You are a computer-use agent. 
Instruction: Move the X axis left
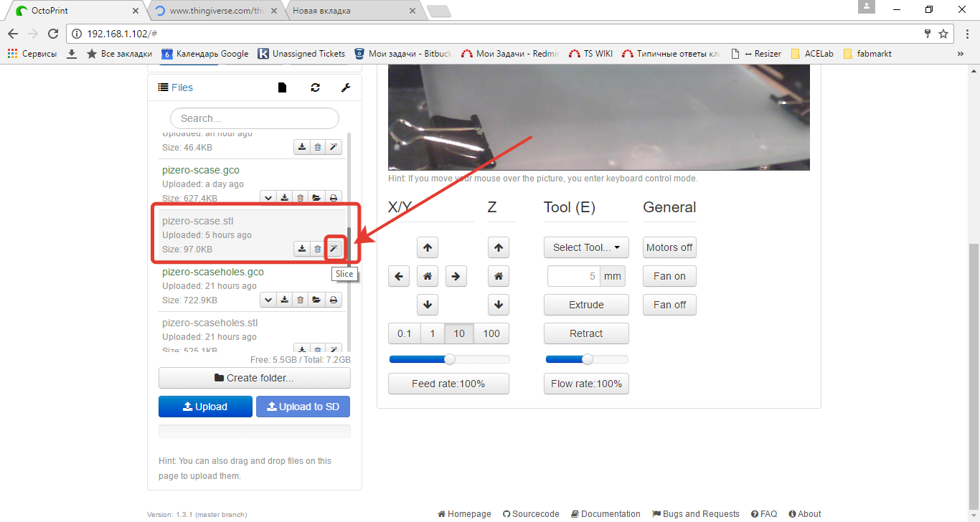tap(399, 276)
